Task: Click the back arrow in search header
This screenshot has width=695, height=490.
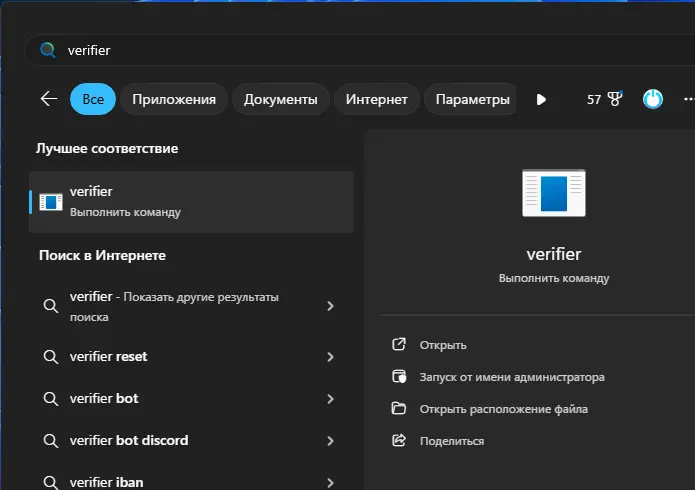Action: tap(48, 99)
